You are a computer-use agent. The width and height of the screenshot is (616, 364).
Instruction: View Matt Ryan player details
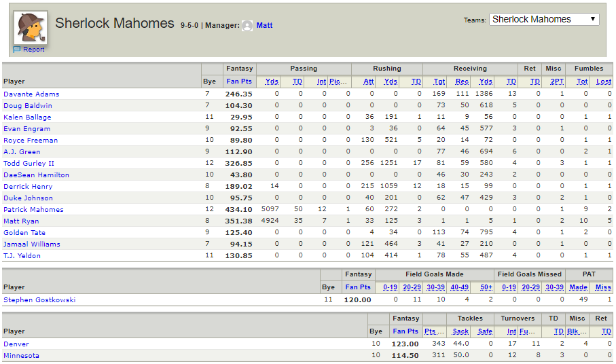coord(21,221)
